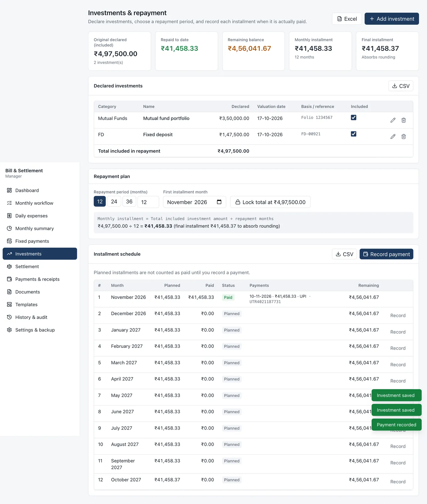Record payment for April 2027
427x504 pixels.
pyautogui.click(x=398, y=381)
